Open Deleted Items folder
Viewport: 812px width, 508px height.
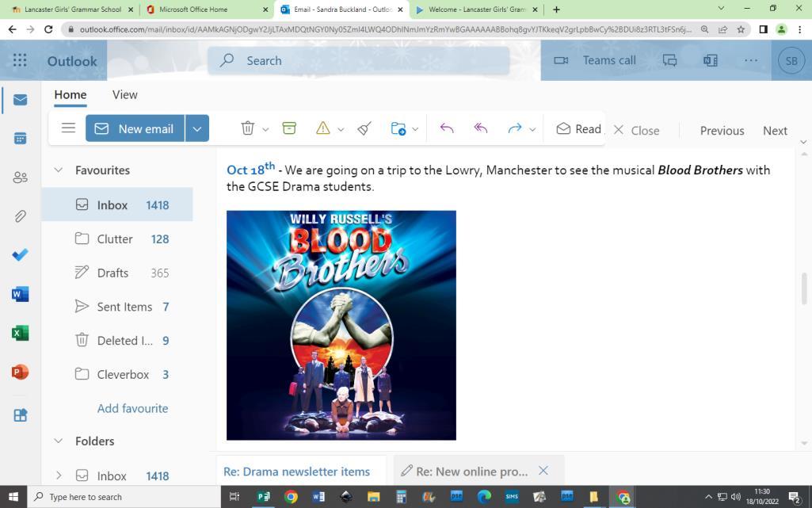coord(117,340)
